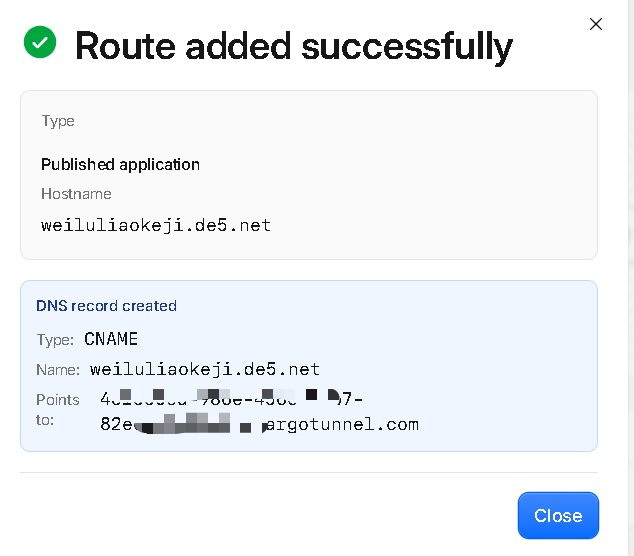Click the blue Close button

click(x=558, y=515)
